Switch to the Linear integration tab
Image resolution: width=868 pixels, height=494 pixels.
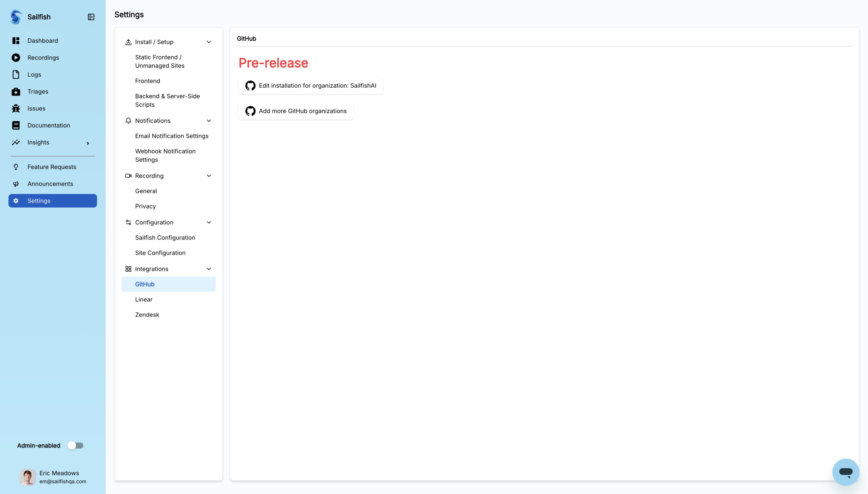pyautogui.click(x=144, y=299)
